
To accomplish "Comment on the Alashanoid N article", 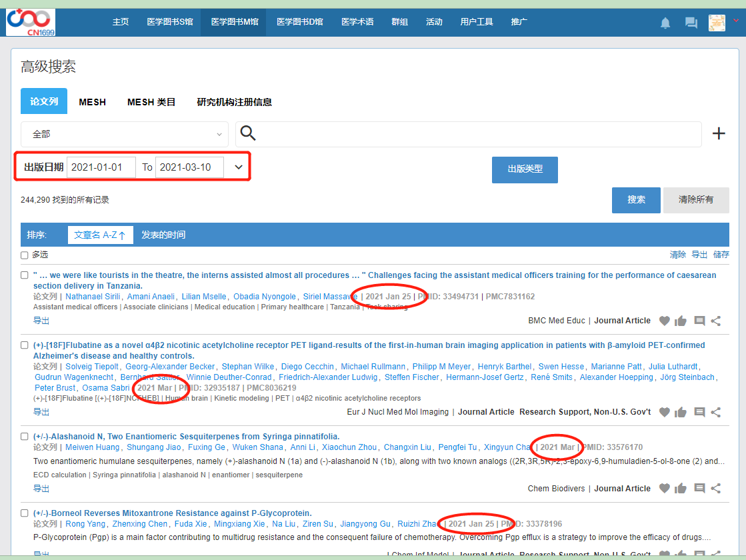I will (x=699, y=489).
